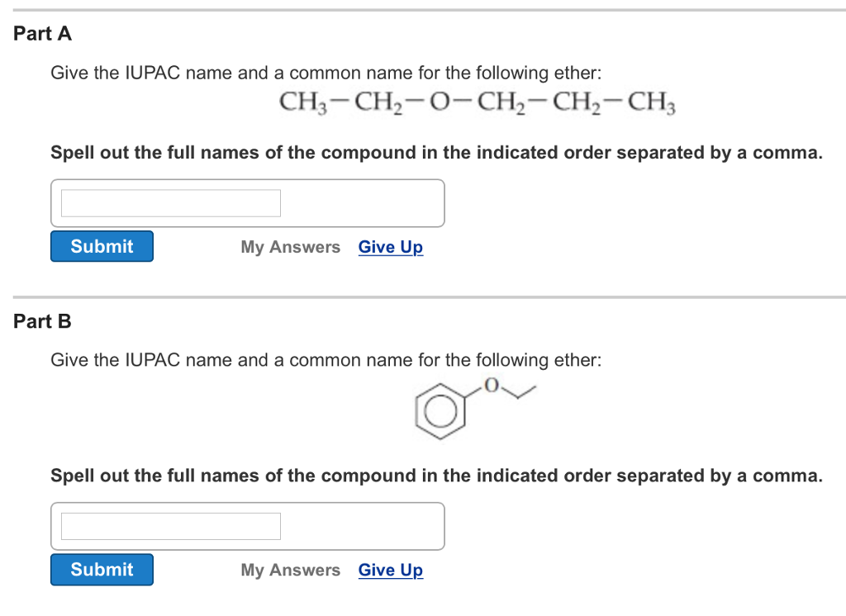Image resolution: width=846 pixels, height=616 pixels.
Task: Click the Part A spelling instruction text
Action: tap(436, 152)
